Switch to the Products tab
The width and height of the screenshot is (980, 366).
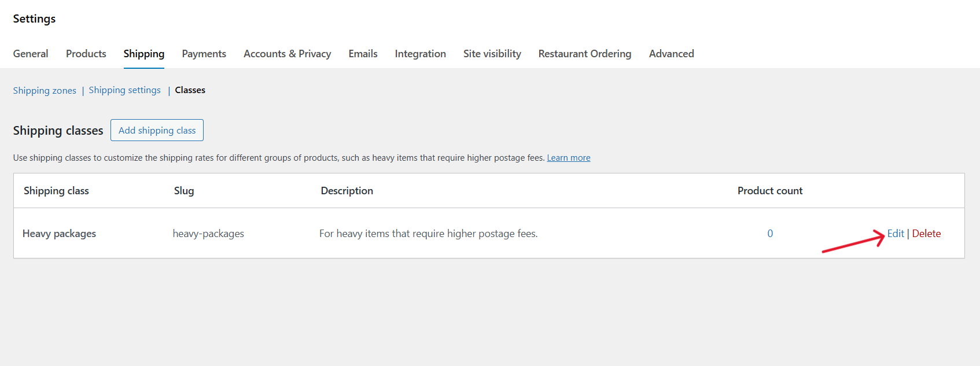(86, 54)
